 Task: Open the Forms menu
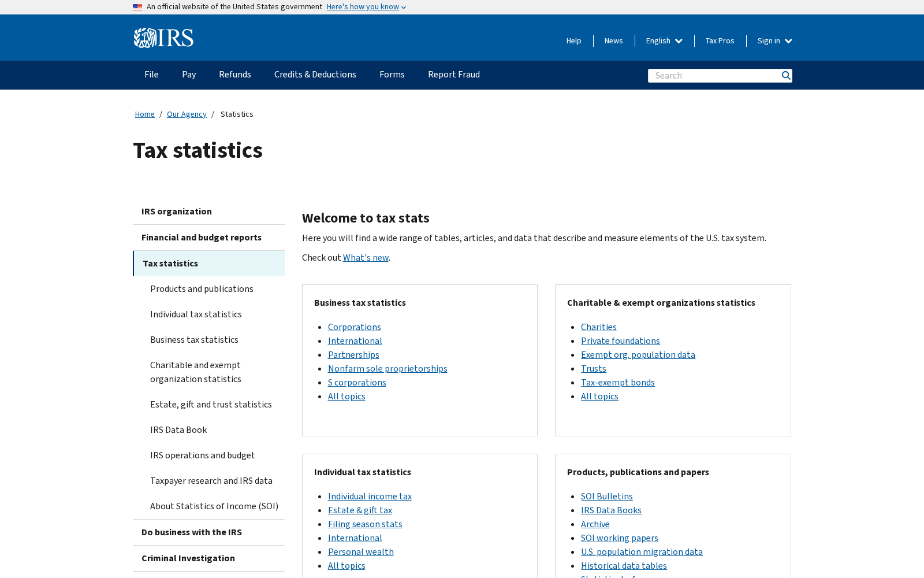click(392, 75)
